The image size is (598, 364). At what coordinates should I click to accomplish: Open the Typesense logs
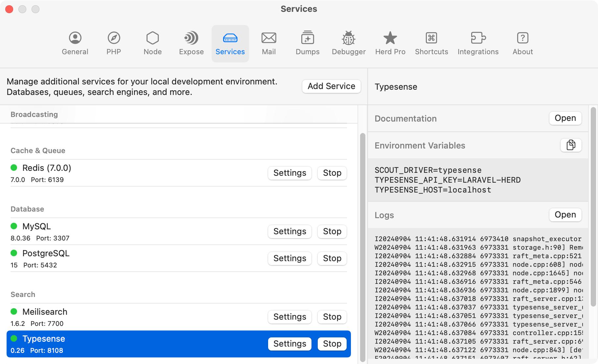click(565, 215)
